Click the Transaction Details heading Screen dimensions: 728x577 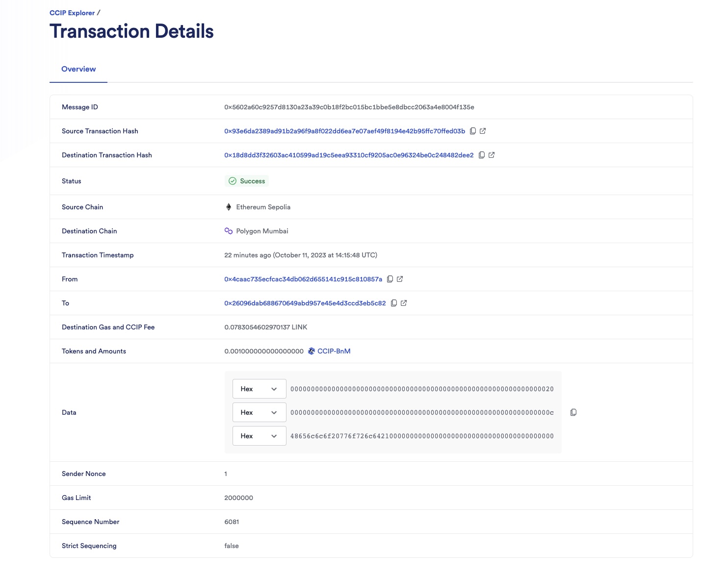(131, 31)
